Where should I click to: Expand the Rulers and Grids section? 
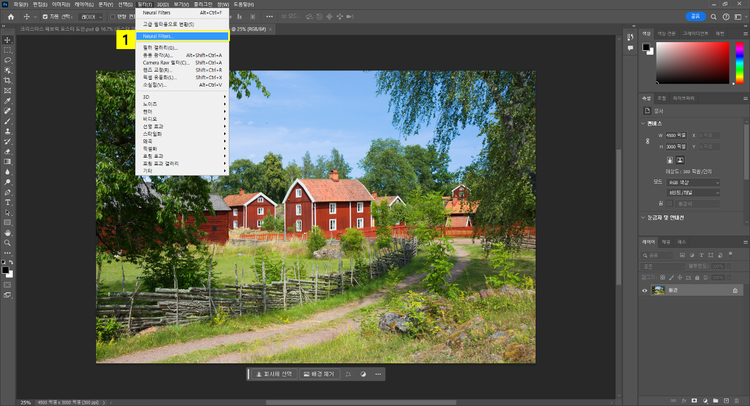click(643, 218)
